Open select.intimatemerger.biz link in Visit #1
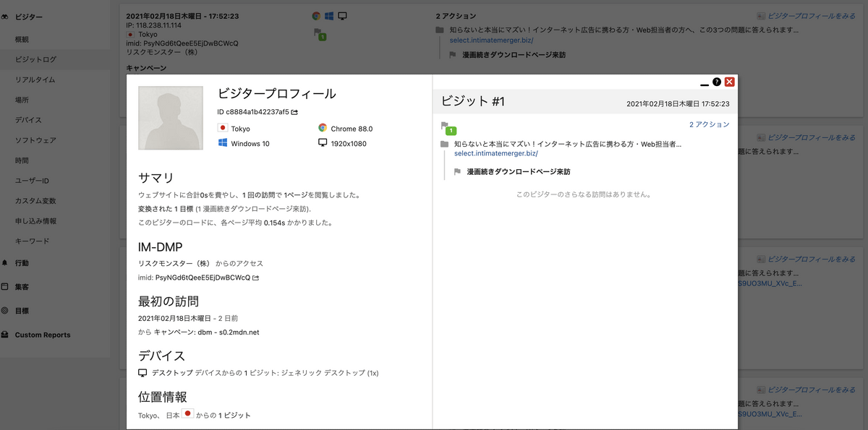Image resolution: width=868 pixels, height=430 pixels. pos(495,153)
